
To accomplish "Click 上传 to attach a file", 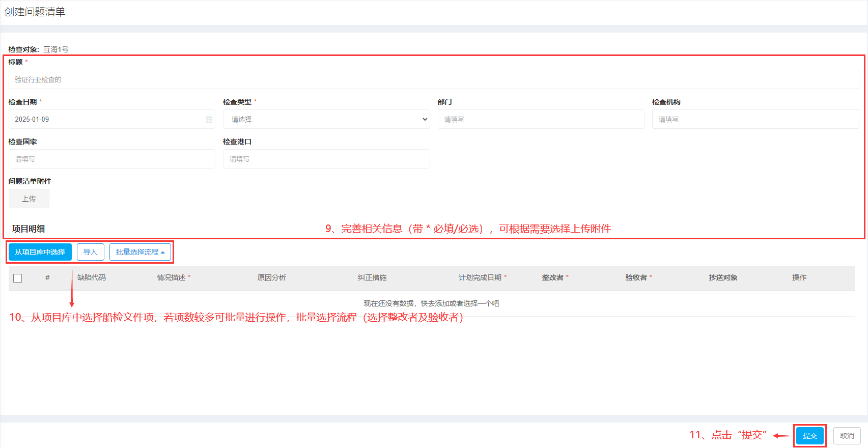I will (x=29, y=199).
